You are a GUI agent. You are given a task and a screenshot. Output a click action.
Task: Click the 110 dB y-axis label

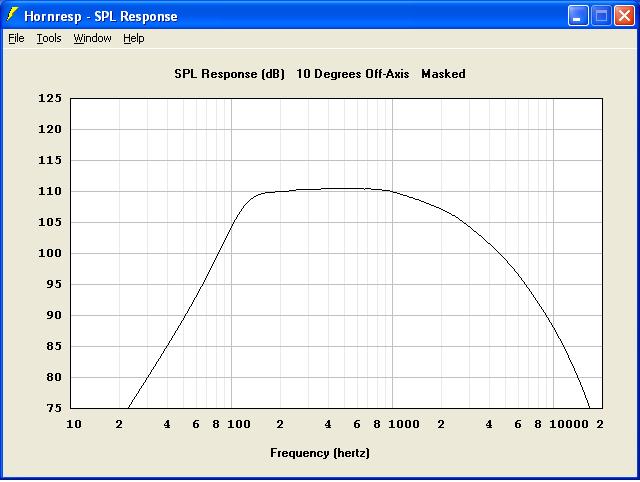pos(50,191)
